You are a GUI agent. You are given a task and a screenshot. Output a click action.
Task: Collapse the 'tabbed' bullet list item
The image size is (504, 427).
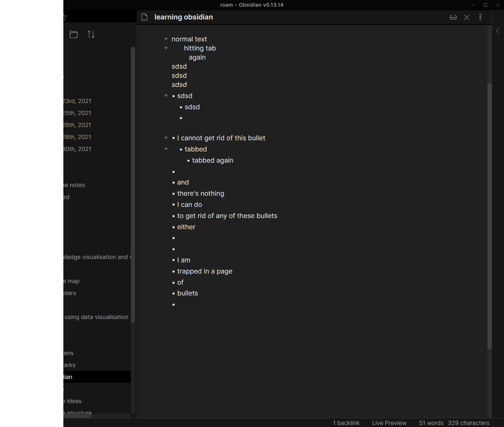(x=166, y=149)
